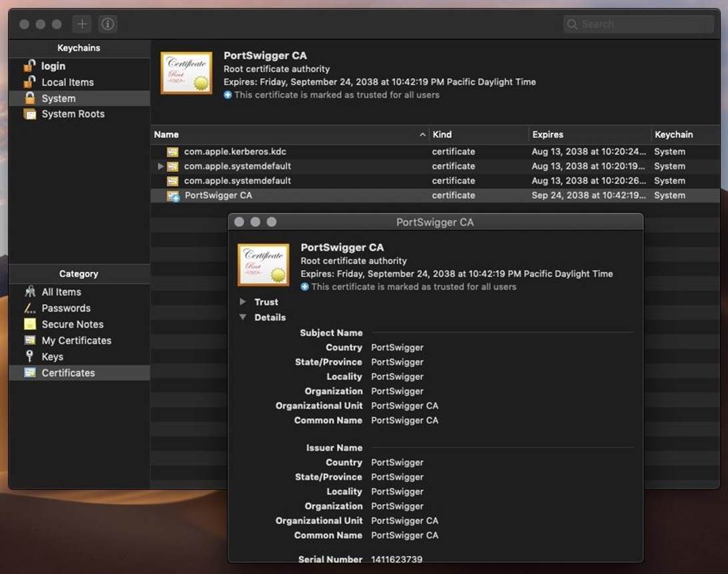Viewport: 728px width, 574px height.
Task: Show All Items category
Action: (x=61, y=292)
